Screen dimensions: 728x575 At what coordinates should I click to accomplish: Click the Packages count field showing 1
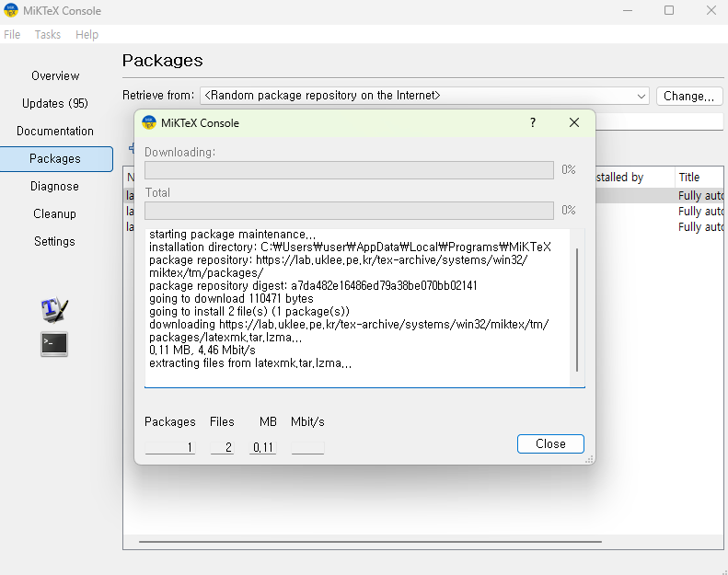coord(170,447)
